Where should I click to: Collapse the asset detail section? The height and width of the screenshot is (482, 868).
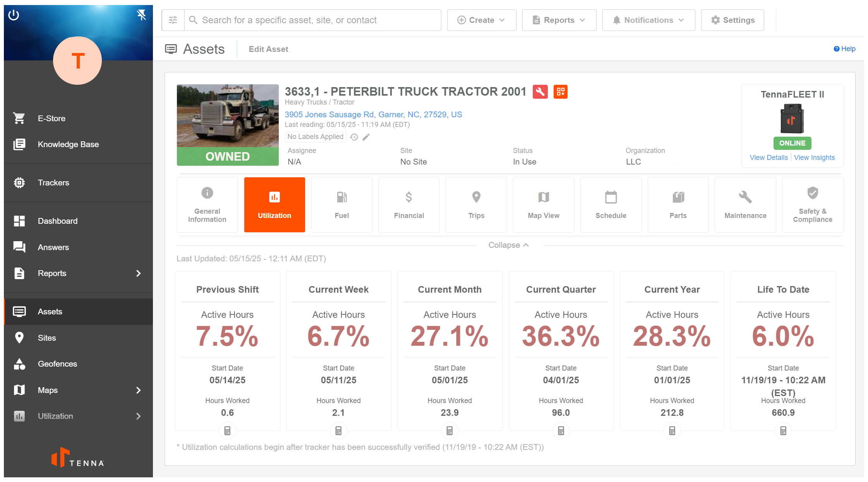click(508, 245)
